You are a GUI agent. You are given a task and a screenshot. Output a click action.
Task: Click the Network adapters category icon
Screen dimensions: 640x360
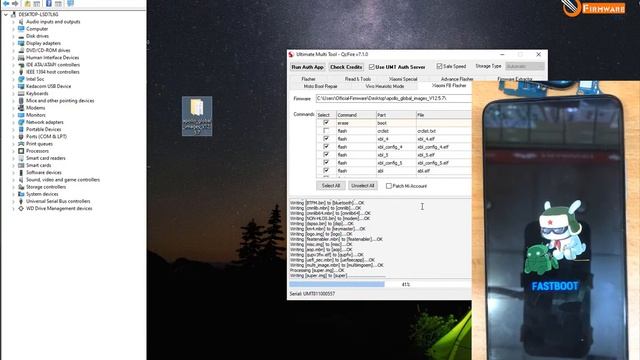click(x=21, y=122)
